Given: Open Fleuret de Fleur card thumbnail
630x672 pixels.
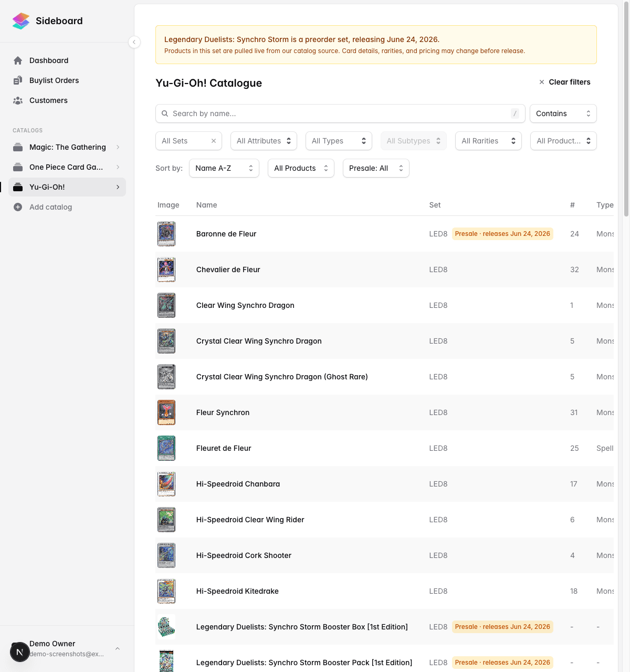Looking at the screenshot, I should [166, 448].
